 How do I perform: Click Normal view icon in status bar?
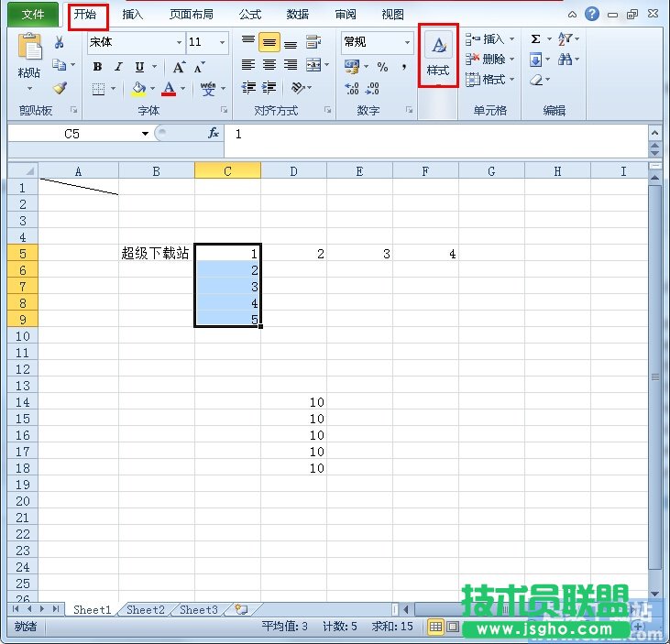(435, 627)
